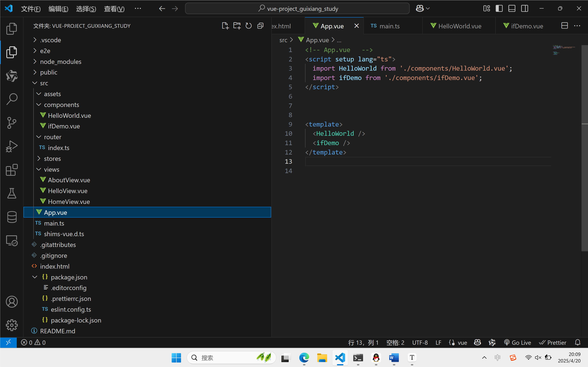Refresh the file explorer

pos(248,26)
